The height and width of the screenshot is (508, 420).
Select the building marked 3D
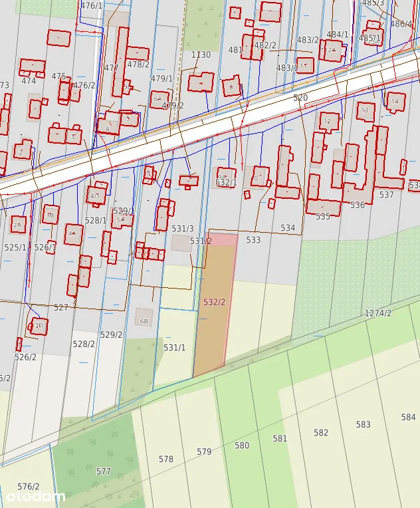coord(39,326)
